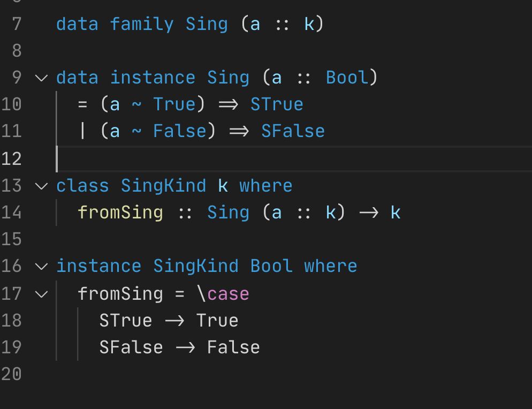Place cursor on empty line 12
This screenshot has height=409, width=532.
[268, 159]
